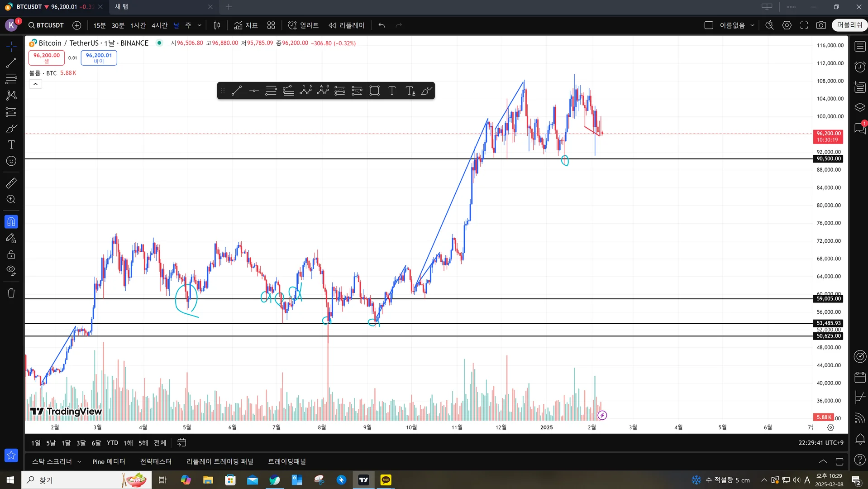The height and width of the screenshot is (489, 868).
Task: Toggle lock all drawings
Action: (11, 254)
